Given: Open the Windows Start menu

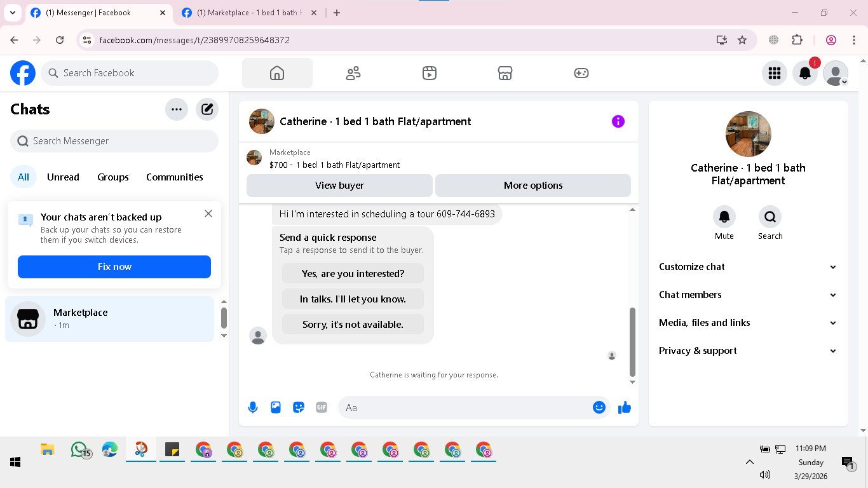Looking at the screenshot, I should [15, 462].
